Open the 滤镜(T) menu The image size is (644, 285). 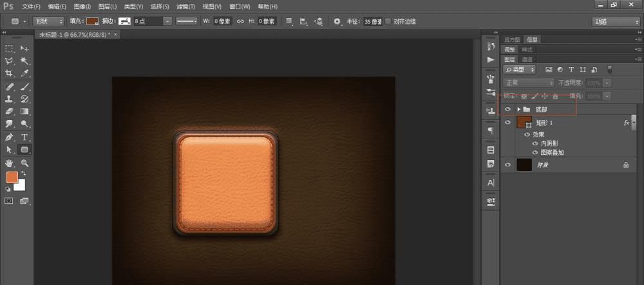point(187,6)
